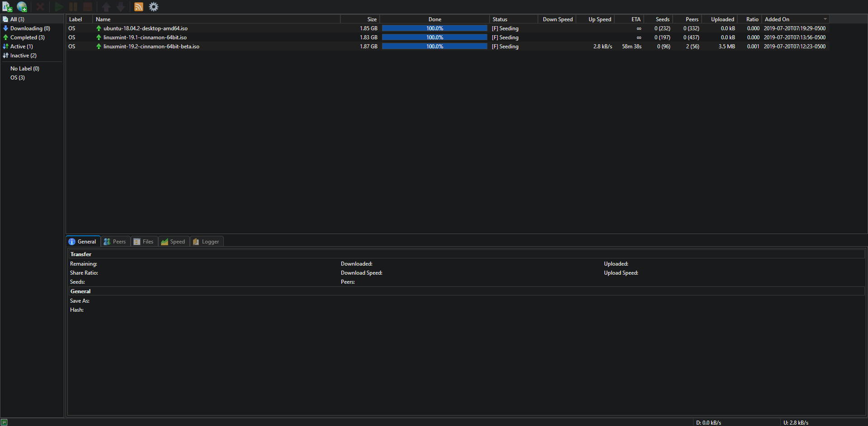Viewport: 868px width, 426px height.
Task: Filter by Inactive torrents
Action: coord(23,55)
